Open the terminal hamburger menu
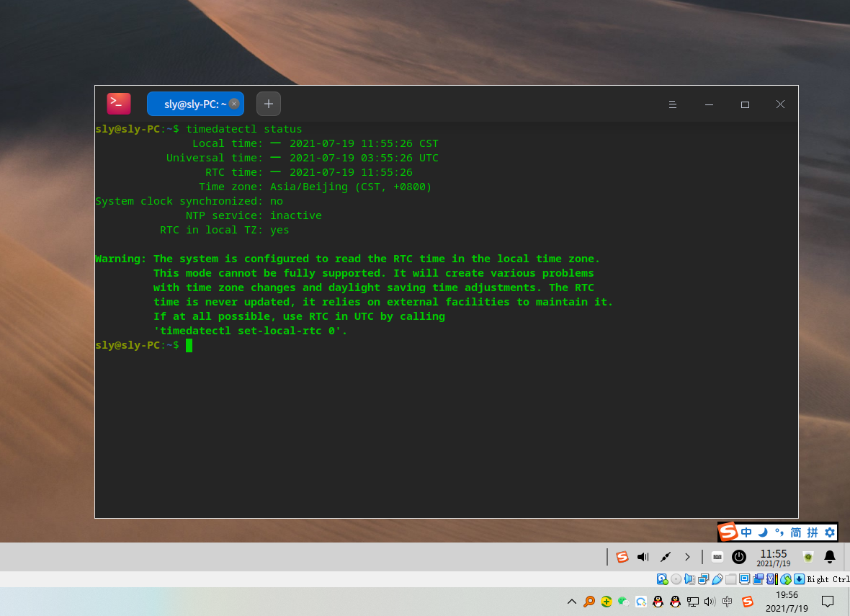Image resolution: width=850 pixels, height=616 pixels. point(672,104)
